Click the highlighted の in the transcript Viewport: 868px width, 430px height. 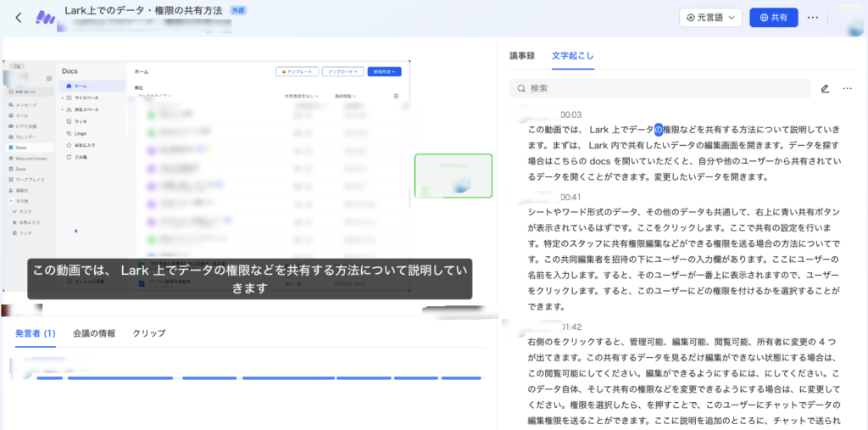tap(658, 130)
